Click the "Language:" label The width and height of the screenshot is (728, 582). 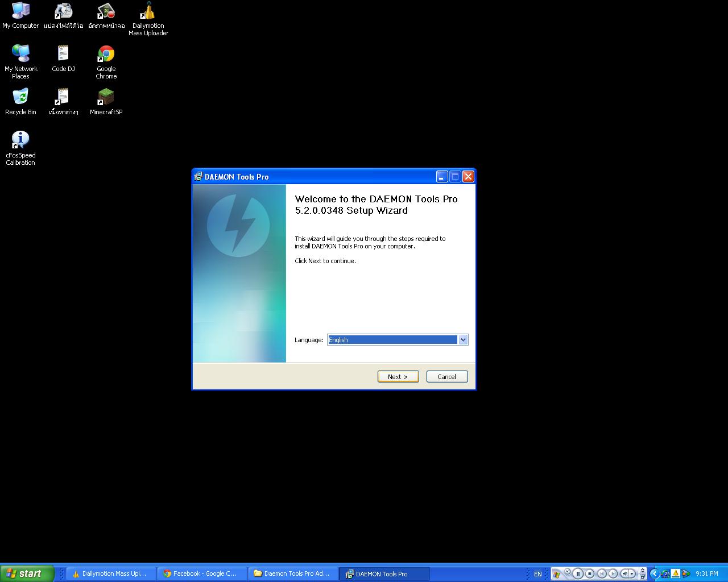pyautogui.click(x=309, y=340)
